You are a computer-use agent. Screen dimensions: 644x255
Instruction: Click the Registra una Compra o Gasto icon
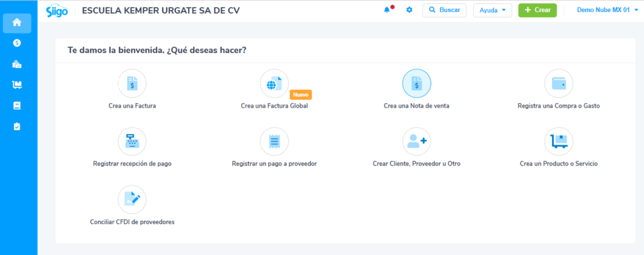[558, 83]
